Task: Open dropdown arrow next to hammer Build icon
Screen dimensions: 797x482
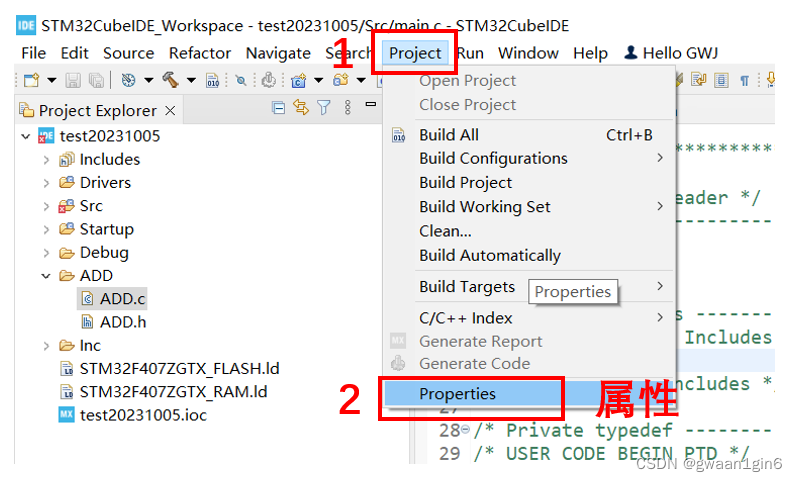Action: pyautogui.click(x=191, y=80)
